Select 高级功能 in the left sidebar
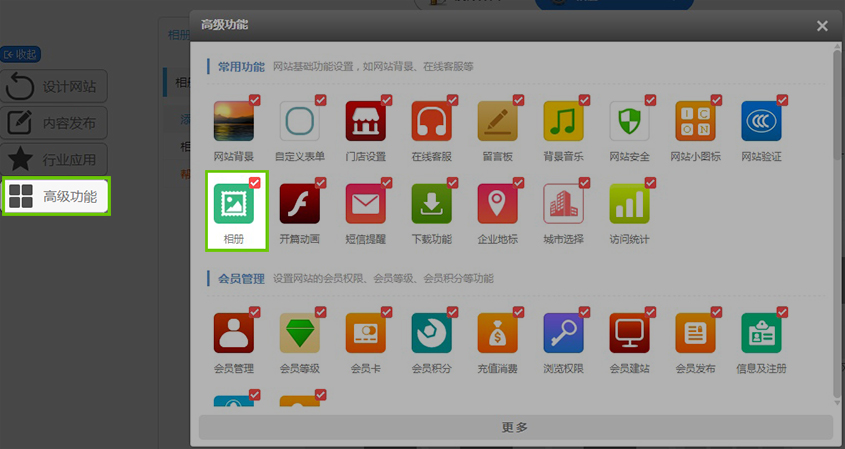Image resolution: width=845 pixels, height=449 pixels. pos(56,196)
